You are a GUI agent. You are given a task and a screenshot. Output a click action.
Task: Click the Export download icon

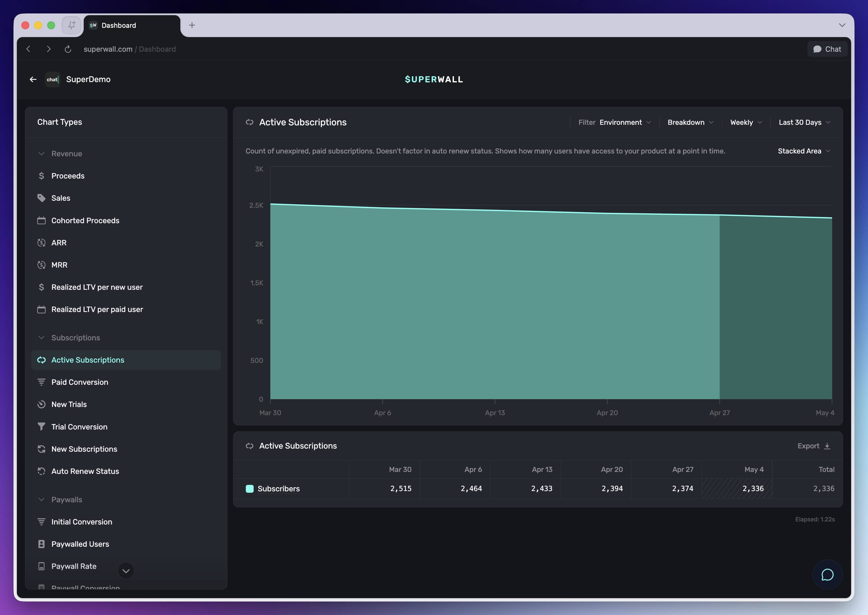(827, 446)
